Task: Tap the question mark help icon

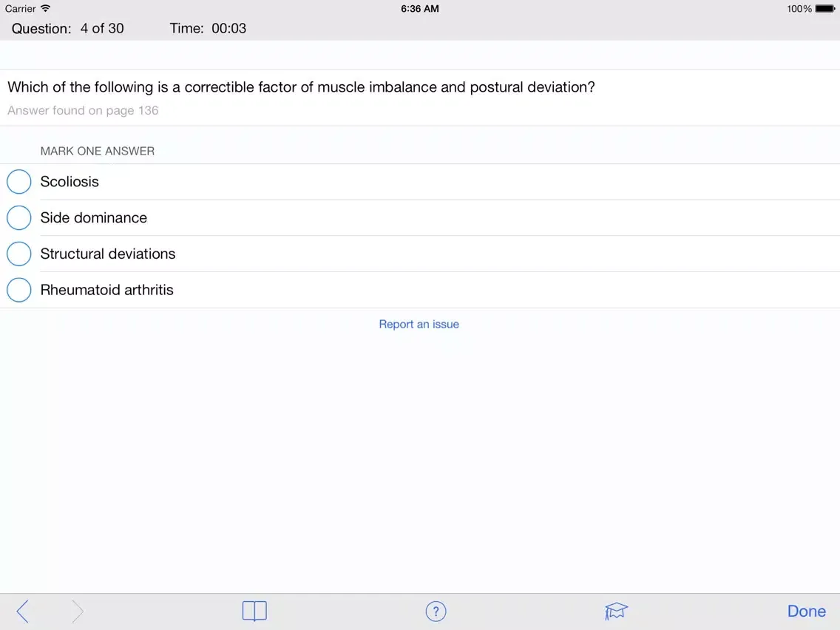Action: coord(436,612)
